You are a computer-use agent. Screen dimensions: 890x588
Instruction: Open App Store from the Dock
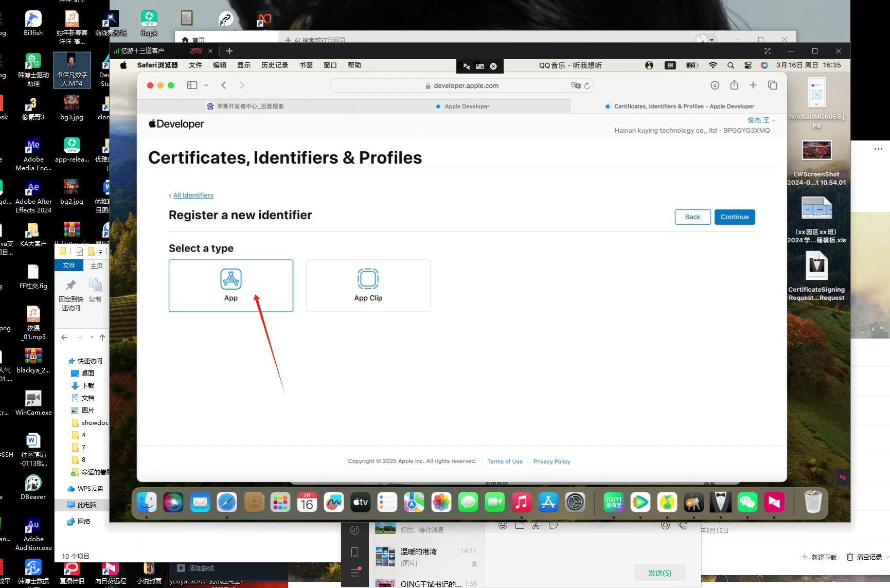(x=548, y=502)
